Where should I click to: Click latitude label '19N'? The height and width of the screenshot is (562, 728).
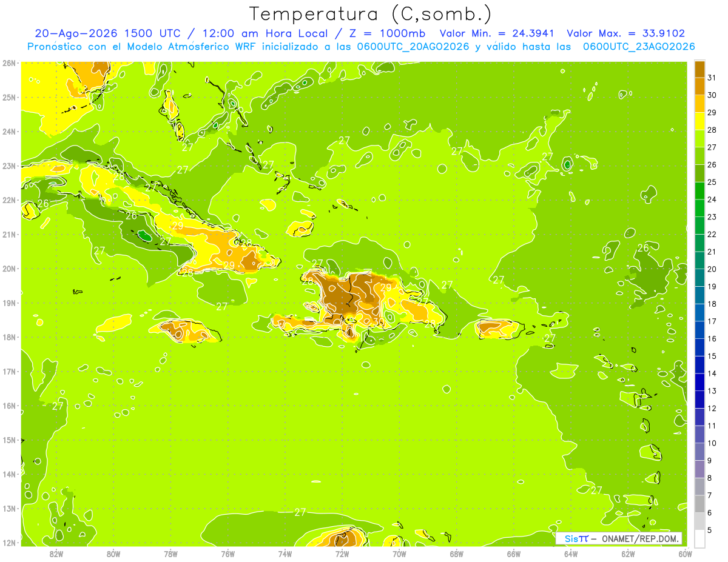click(x=9, y=303)
